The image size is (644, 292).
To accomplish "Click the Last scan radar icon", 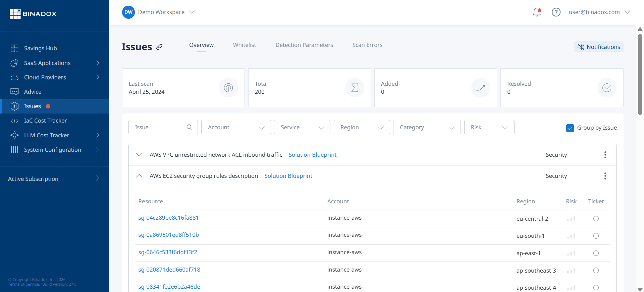I will click(228, 88).
